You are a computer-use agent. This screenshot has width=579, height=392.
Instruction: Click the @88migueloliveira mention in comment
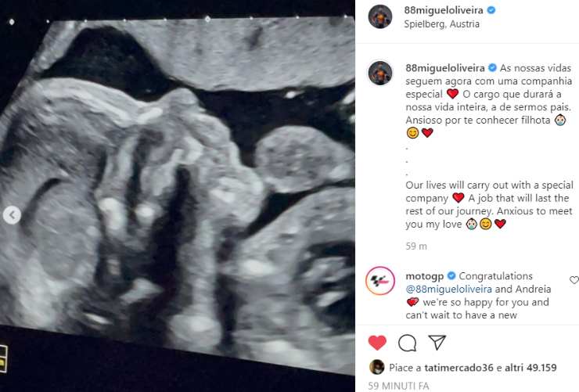pyautogui.click(x=448, y=289)
